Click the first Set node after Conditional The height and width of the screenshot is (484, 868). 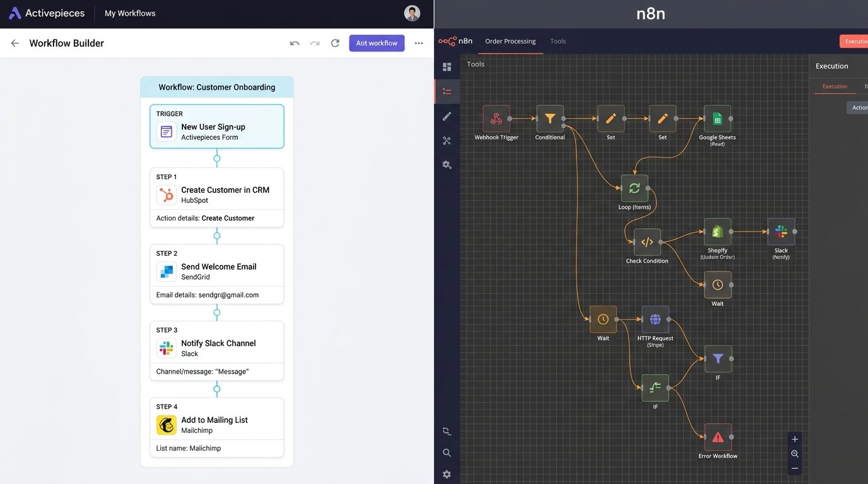point(611,118)
